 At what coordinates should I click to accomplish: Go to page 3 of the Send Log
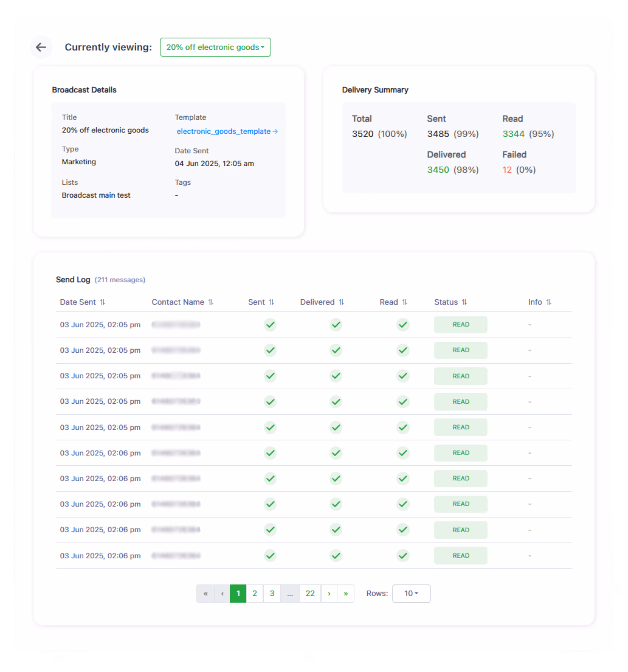tap(272, 593)
